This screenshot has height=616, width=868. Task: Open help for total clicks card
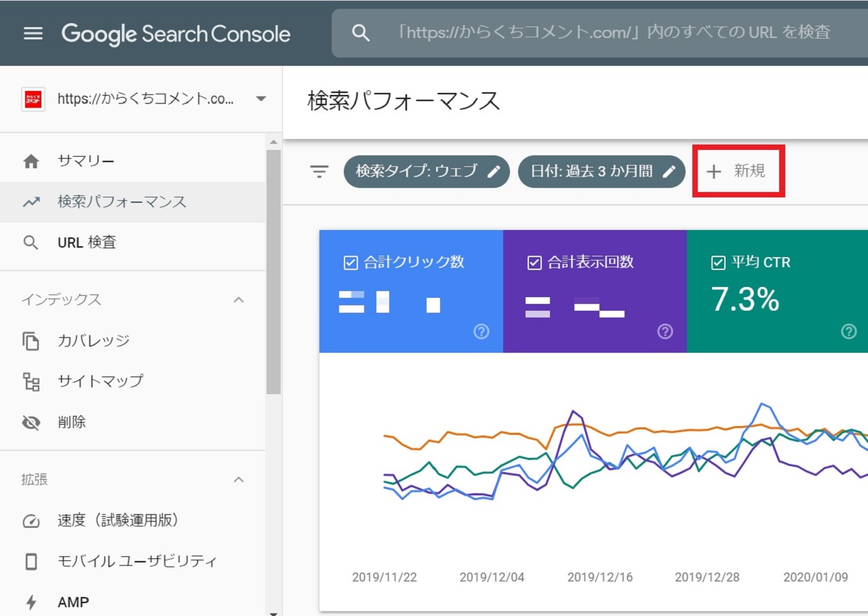click(481, 331)
